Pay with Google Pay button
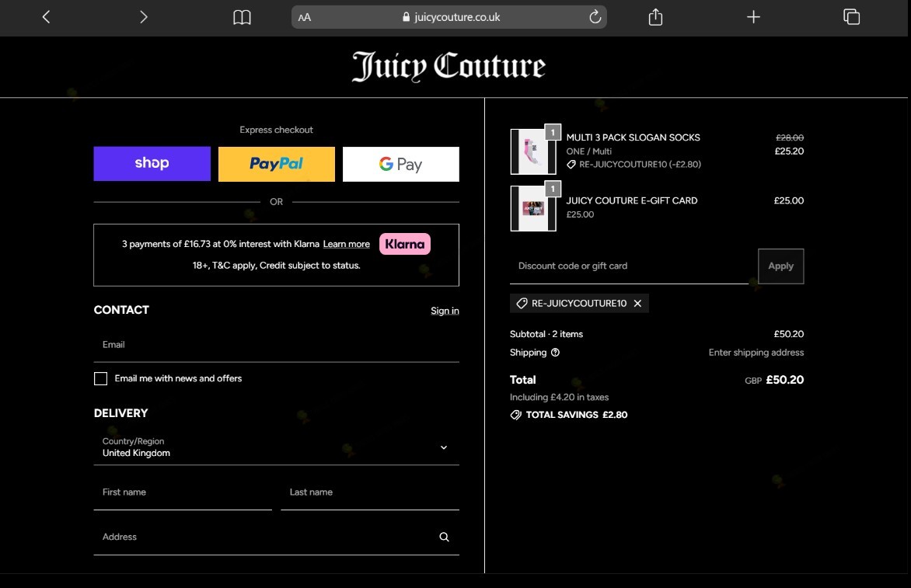 pos(401,164)
